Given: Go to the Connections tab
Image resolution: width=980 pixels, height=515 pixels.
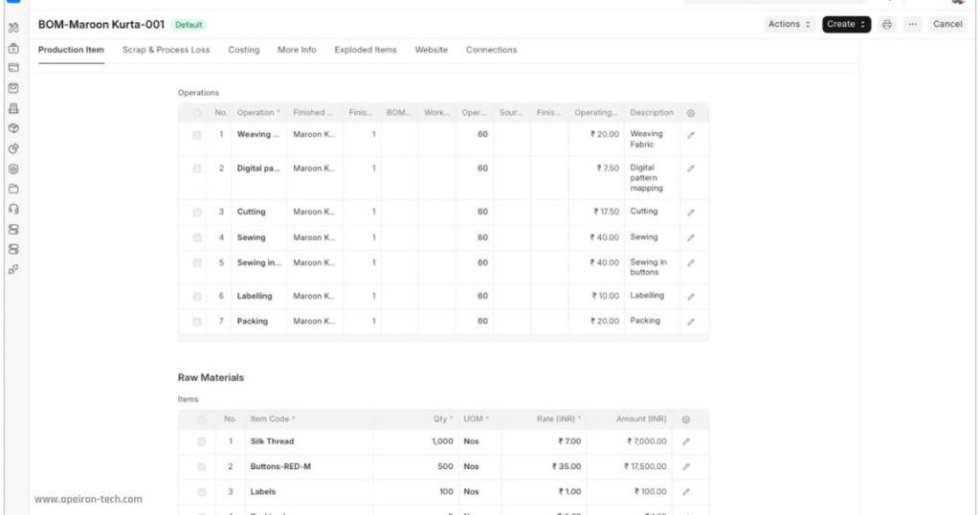Looking at the screenshot, I should coord(491,50).
